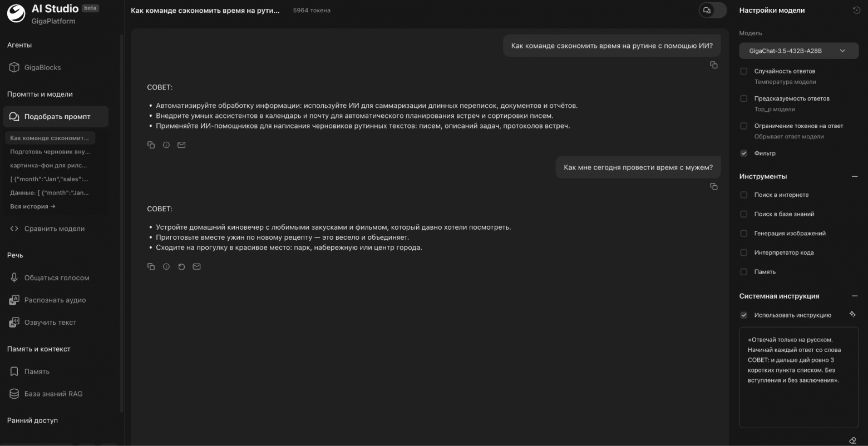Uncheck Использовать инструкцию
868x446 pixels.
tap(744, 315)
